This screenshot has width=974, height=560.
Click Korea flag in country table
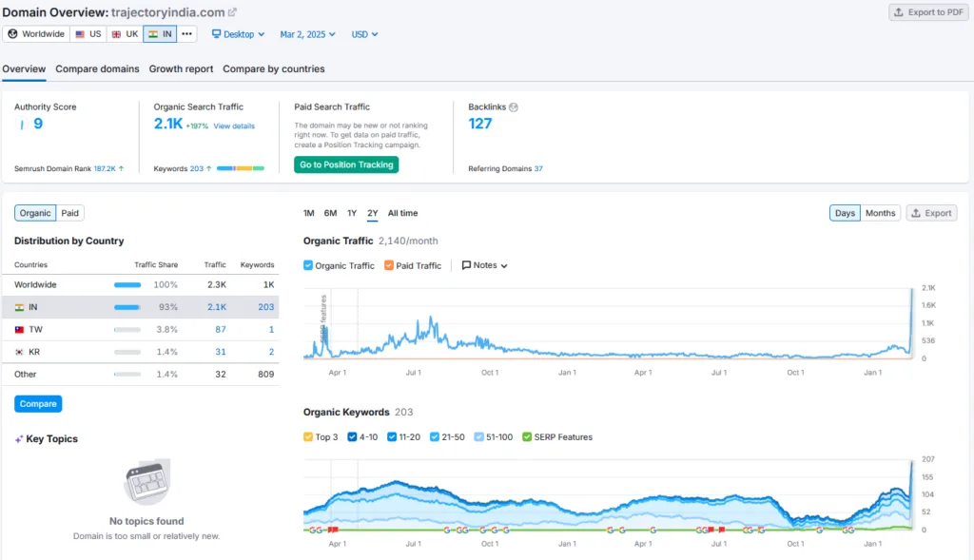tap(19, 352)
